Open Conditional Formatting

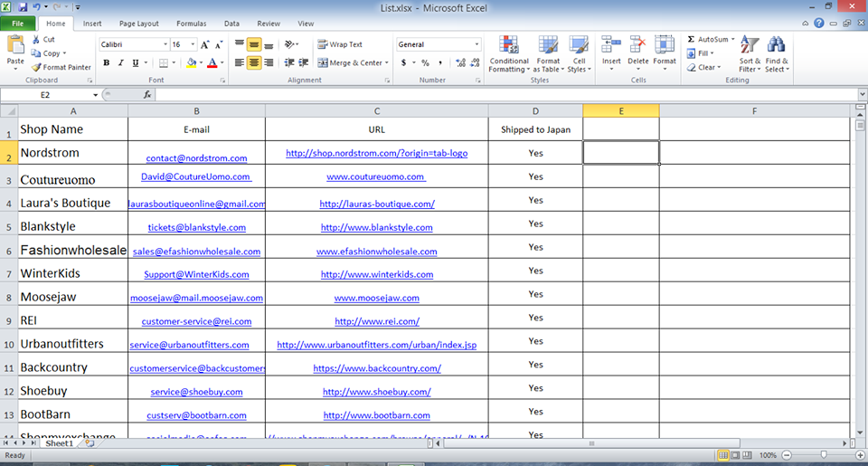[x=509, y=53]
